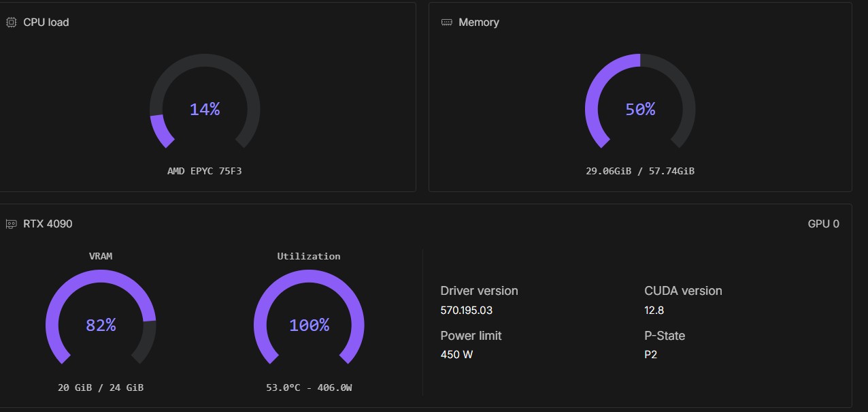Click the "20 GiB / 24 GiB" VRAM usage value
Screen dimensions: 868x412
(x=101, y=387)
